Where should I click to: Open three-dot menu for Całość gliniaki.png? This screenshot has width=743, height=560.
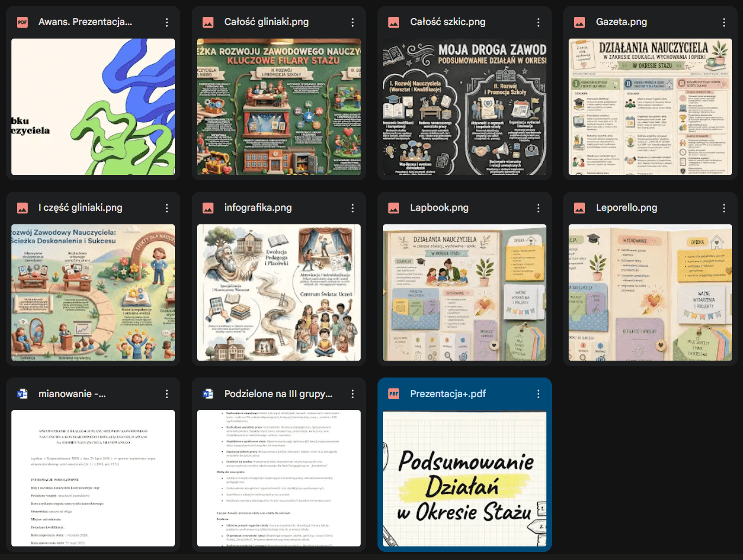click(352, 22)
